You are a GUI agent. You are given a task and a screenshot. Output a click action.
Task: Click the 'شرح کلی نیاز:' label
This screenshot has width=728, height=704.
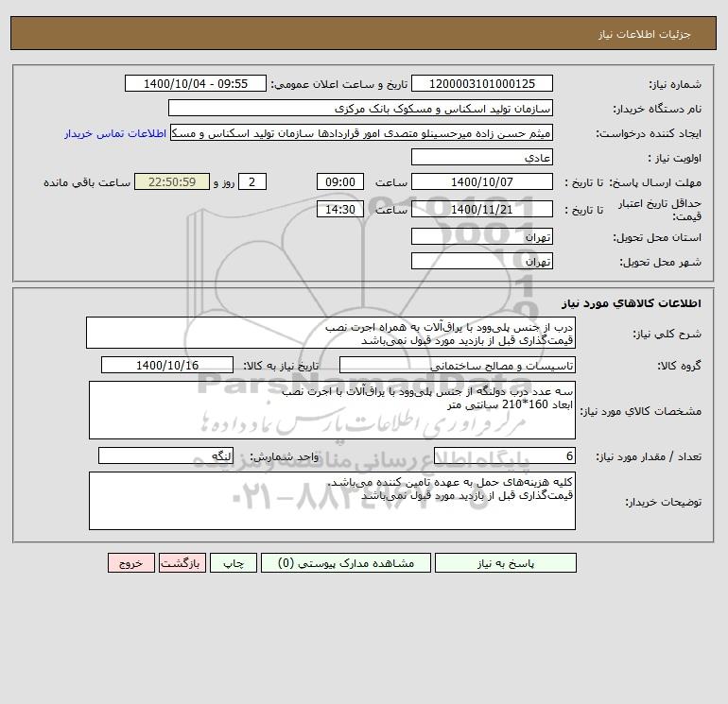[667, 334]
